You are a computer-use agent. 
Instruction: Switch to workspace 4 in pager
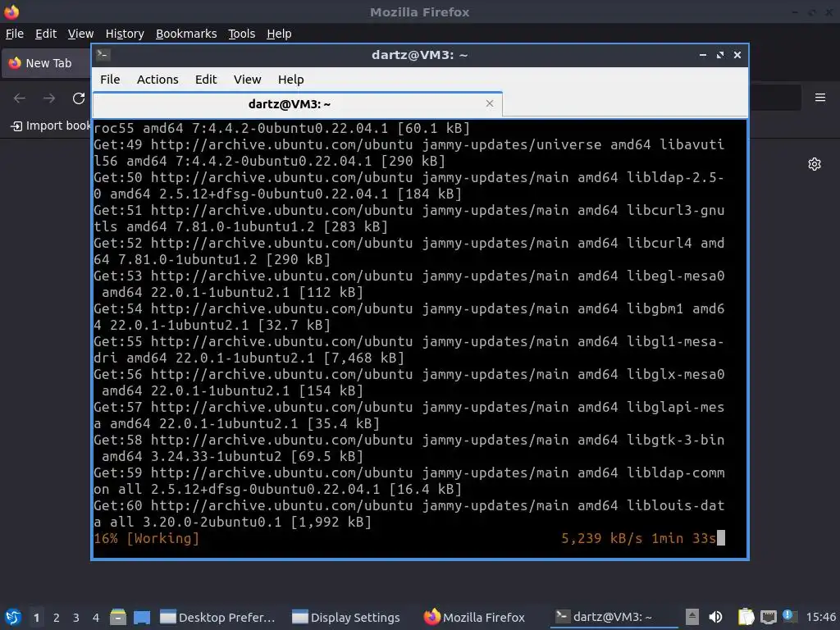(x=96, y=618)
